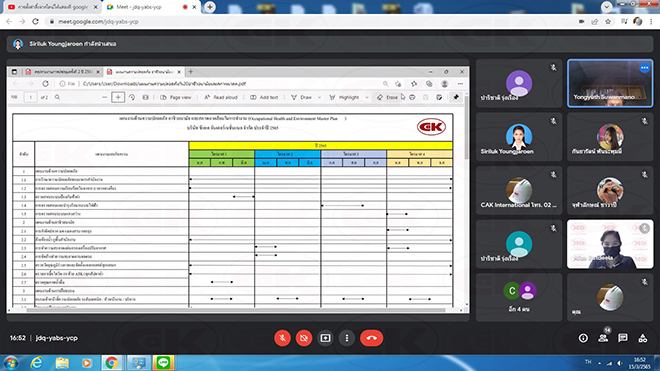Image resolution: width=660 pixels, height=371 pixels.
Task: Click Siriluk Youngjaroen participant tile
Action: [x=519, y=136]
